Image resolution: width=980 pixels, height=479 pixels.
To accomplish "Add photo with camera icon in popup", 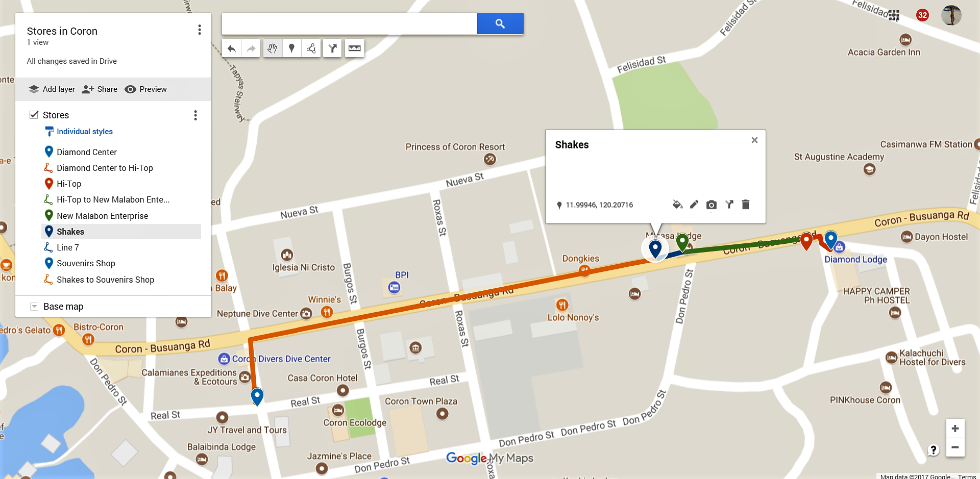I will [712, 205].
